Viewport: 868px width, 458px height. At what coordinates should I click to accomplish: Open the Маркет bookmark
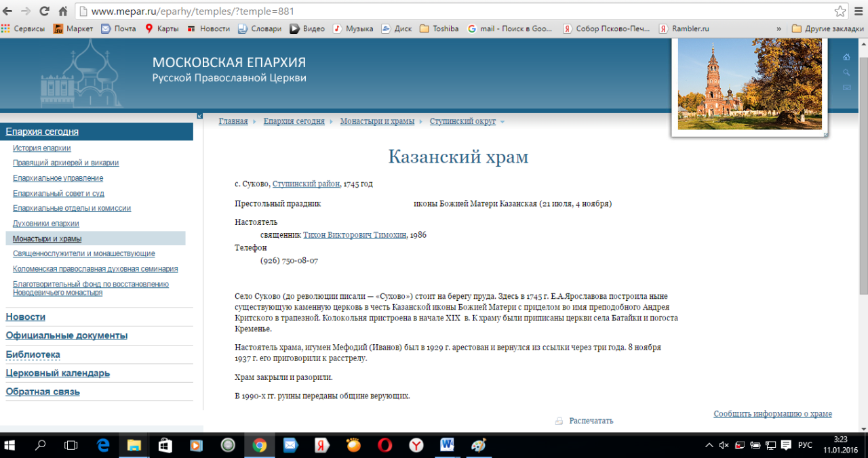click(73, 28)
